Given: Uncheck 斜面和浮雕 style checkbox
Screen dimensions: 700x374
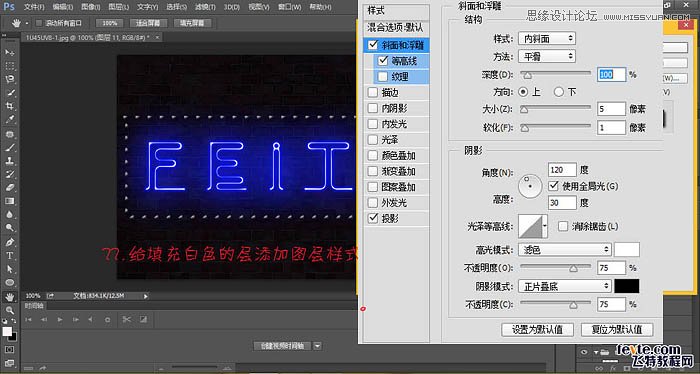Looking at the screenshot, I should pyautogui.click(x=373, y=45).
